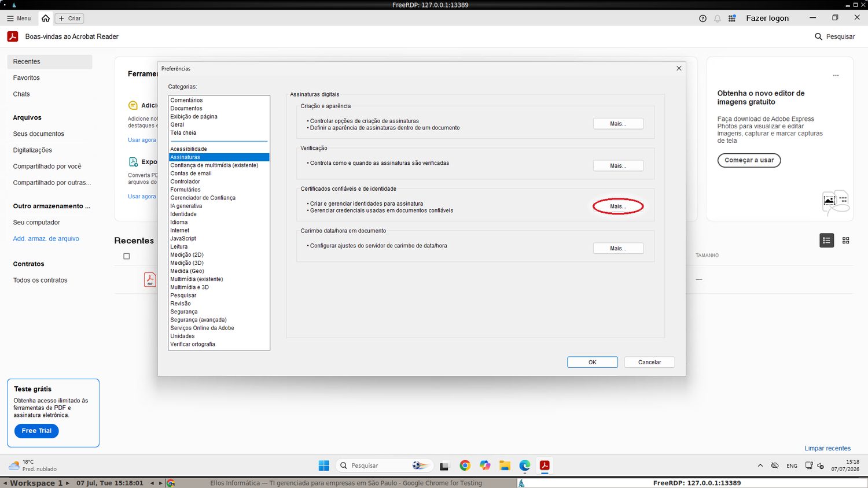Image resolution: width=868 pixels, height=488 pixels.
Task: Click the Limpar recentes link
Action: (827, 448)
